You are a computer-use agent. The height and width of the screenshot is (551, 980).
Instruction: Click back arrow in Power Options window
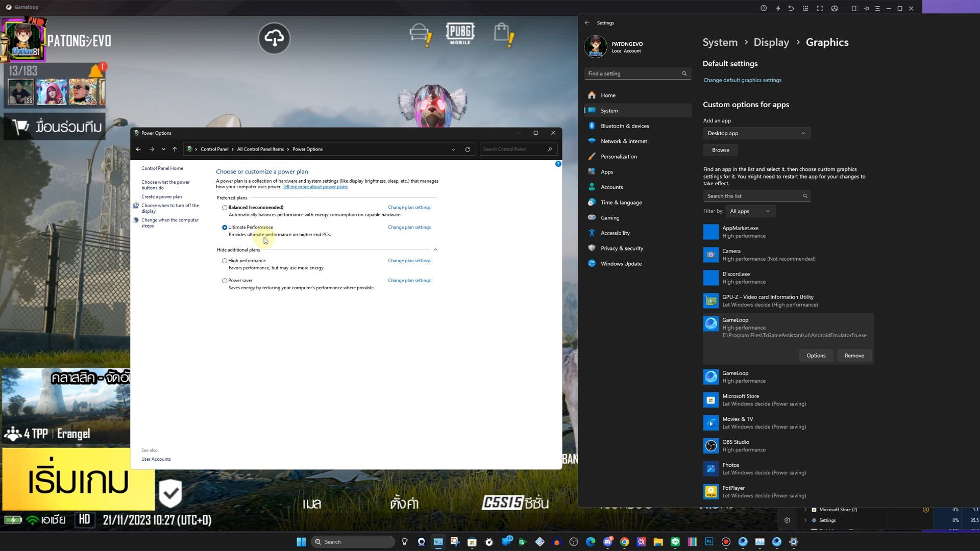point(138,149)
